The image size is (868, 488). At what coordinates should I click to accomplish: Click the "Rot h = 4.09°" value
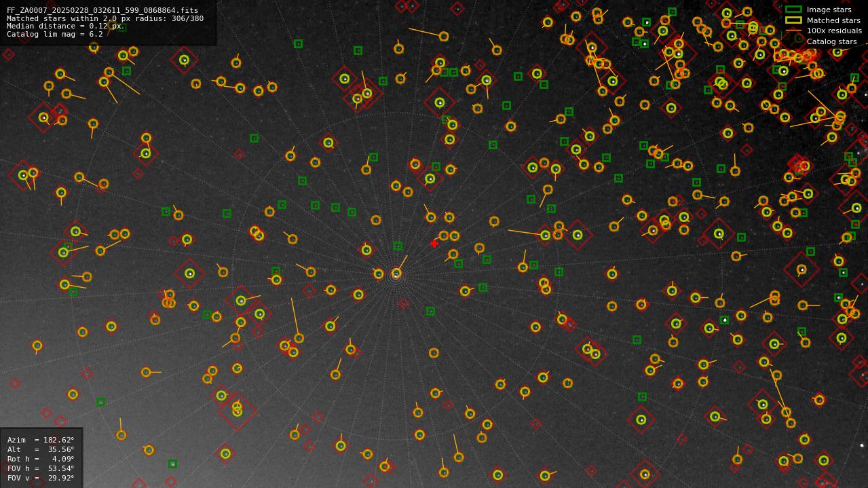[x=41, y=459]
